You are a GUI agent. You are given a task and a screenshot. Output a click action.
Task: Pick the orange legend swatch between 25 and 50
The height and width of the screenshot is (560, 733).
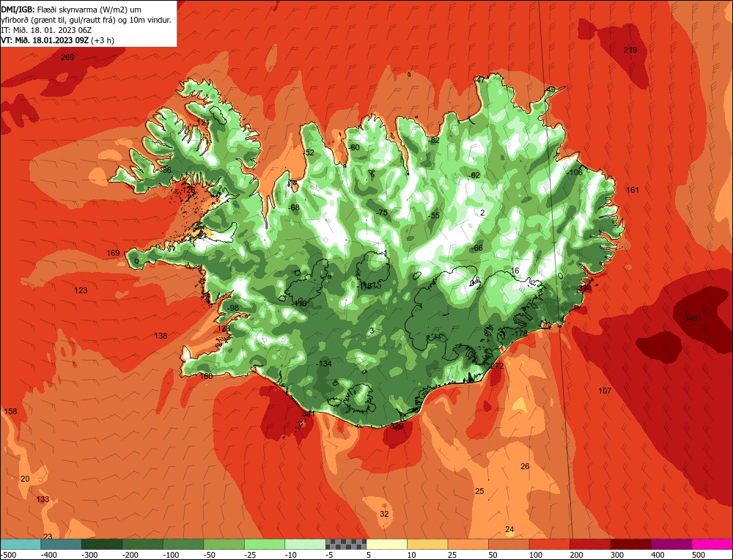468,544
